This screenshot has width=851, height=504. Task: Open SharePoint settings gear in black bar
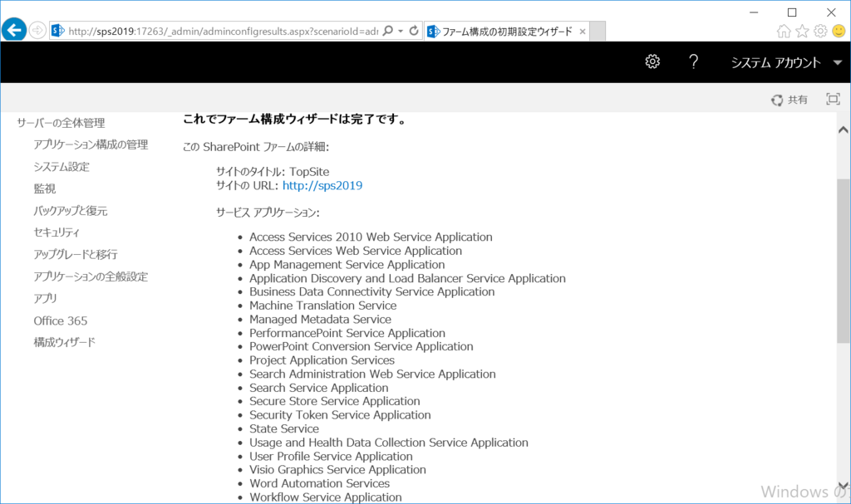coord(652,61)
